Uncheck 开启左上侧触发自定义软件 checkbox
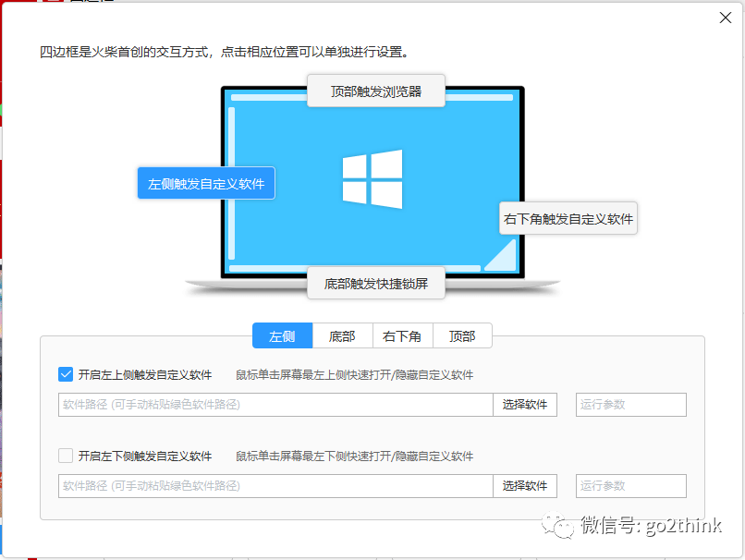 pyautogui.click(x=66, y=374)
